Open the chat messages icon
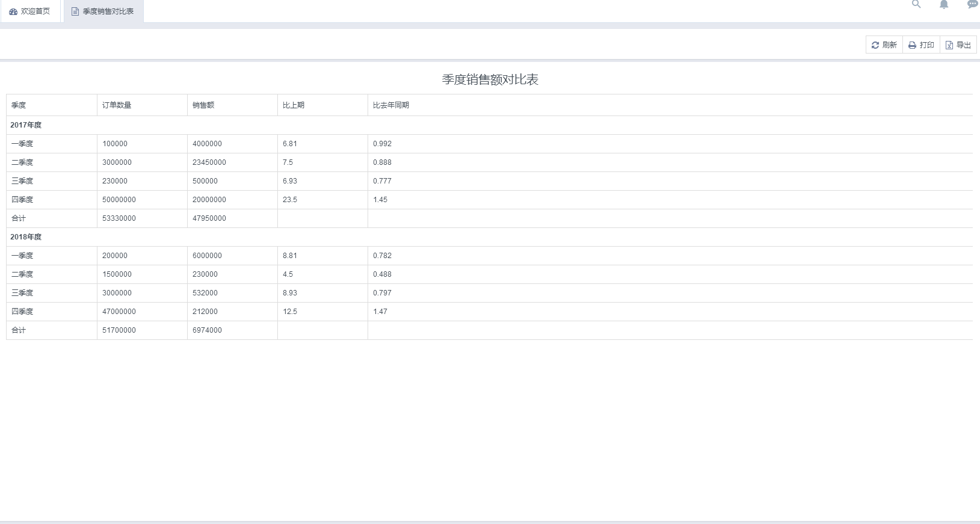The image size is (980, 524). (x=972, y=4)
